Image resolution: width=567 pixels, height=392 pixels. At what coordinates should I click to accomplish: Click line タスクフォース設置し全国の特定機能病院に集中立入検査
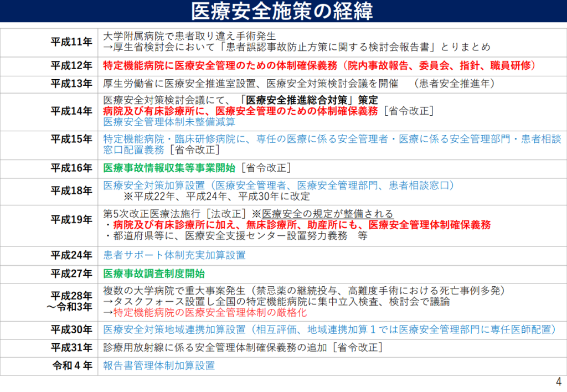pos(276,302)
